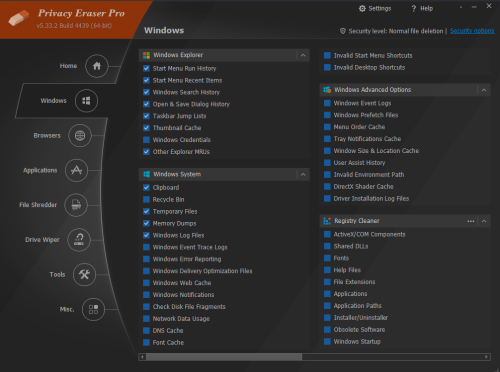
Task: Open the Tools wrench icon
Action: tap(84, 274)
